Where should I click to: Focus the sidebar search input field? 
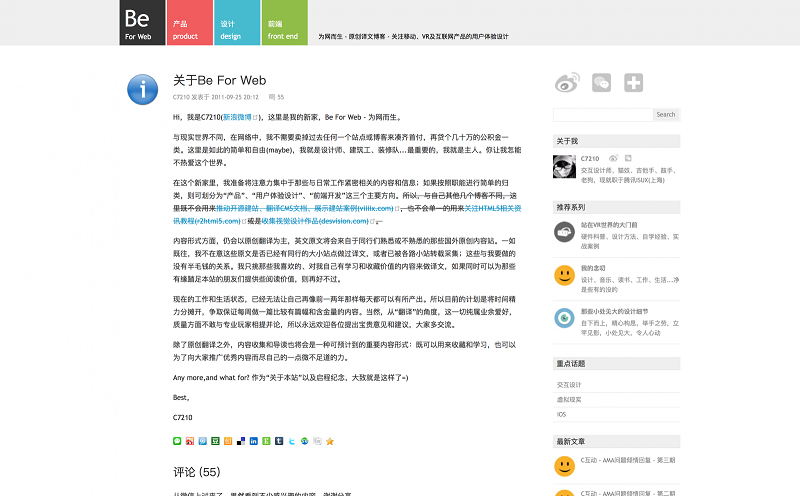click(603, 115)
